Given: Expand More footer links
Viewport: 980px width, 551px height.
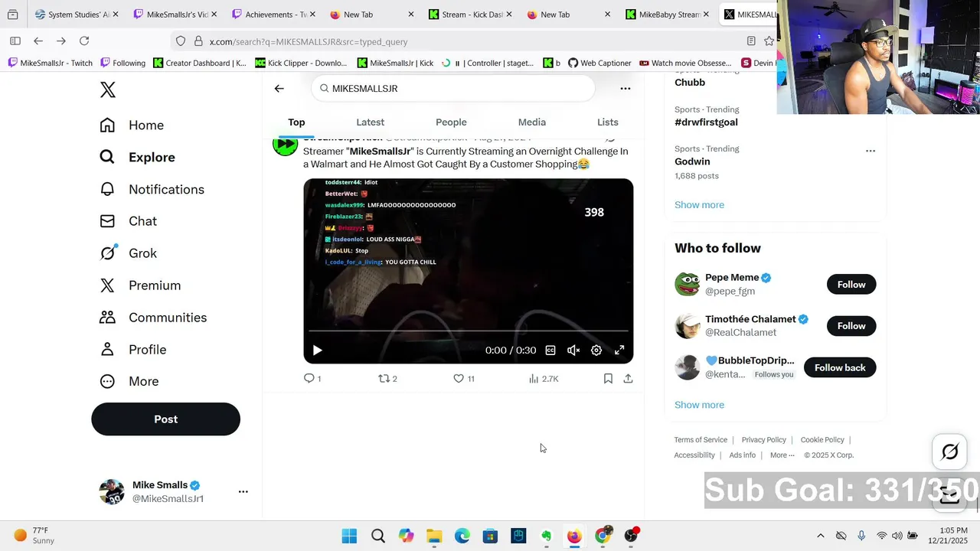Looking at the screenshot, I should 782,455.
